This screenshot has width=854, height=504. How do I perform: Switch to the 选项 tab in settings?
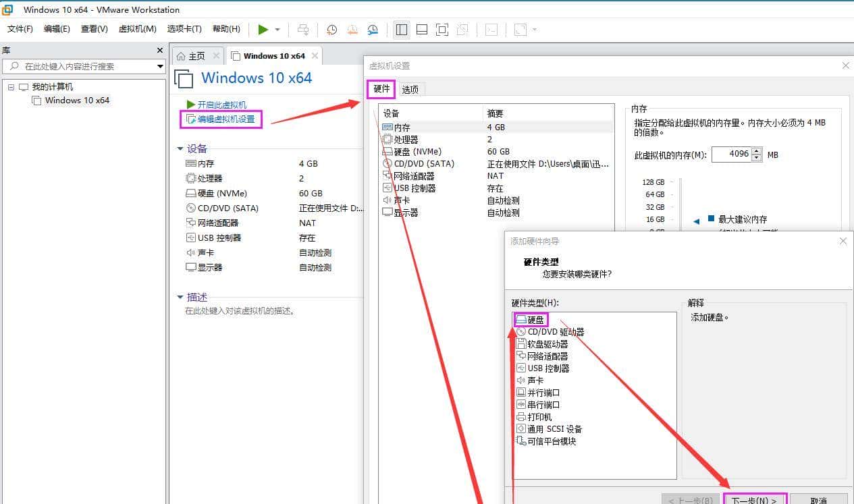click(411, 88)
